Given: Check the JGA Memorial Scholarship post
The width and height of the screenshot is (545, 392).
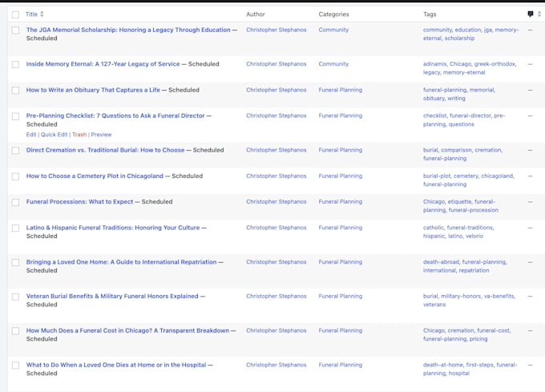Looking at the screenshot, I should pyautogui.click(x=16, y=30).
